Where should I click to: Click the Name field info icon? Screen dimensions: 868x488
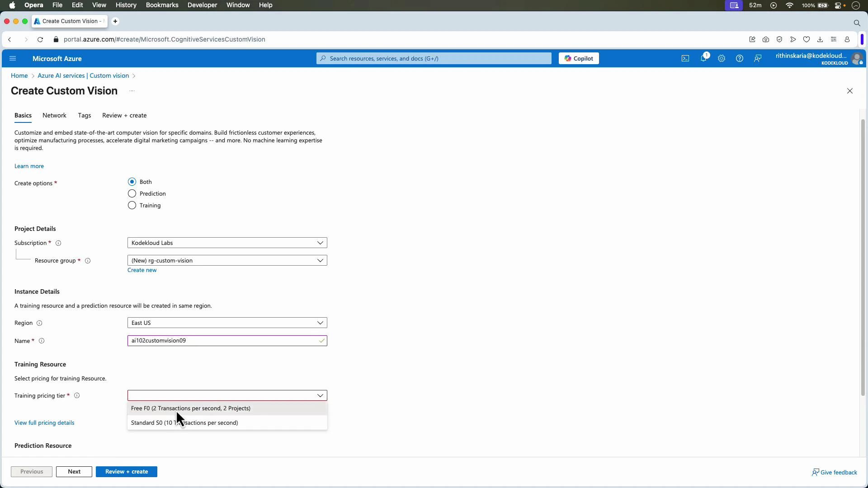42,341
